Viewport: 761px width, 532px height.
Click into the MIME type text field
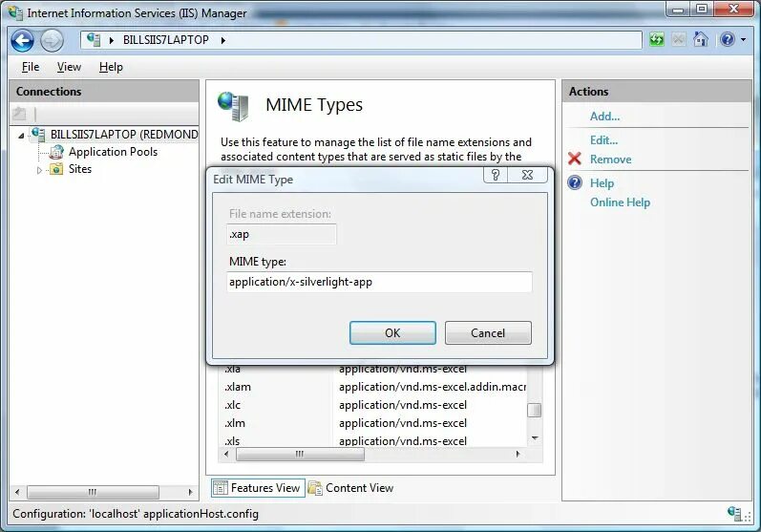click(379, 282)
